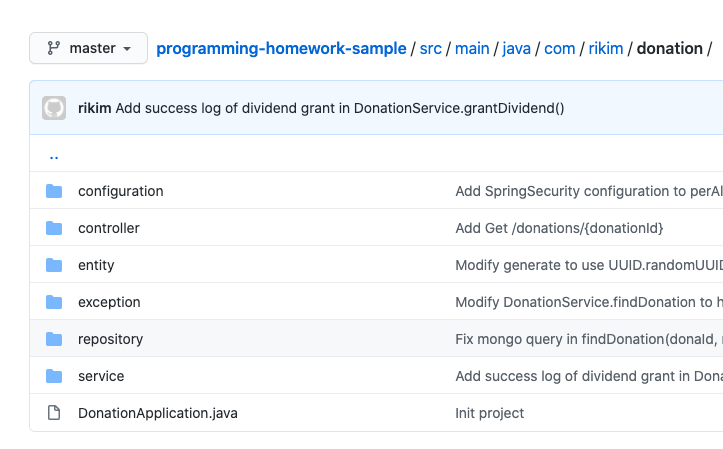Screen dimensions: 723x449
Task: Open rikim author profile link
Action: click(94, 108)
